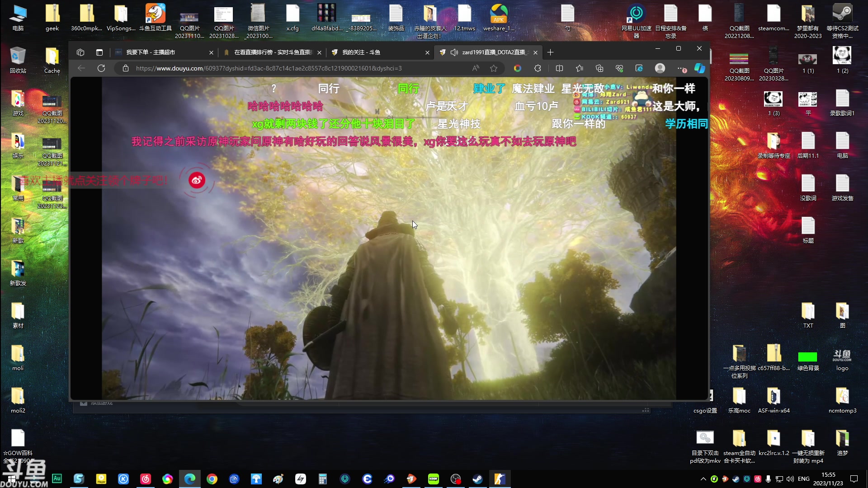This screenshot has height=488, width=868.
Task: Click the Douyu stream video area
Action: pyautogui.click(x=389, y=238)
